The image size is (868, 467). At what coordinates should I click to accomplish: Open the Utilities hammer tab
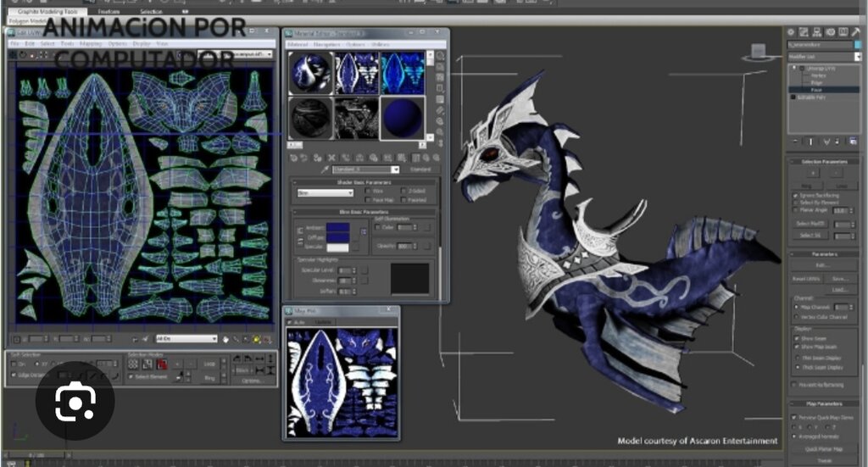click(856, 32)
